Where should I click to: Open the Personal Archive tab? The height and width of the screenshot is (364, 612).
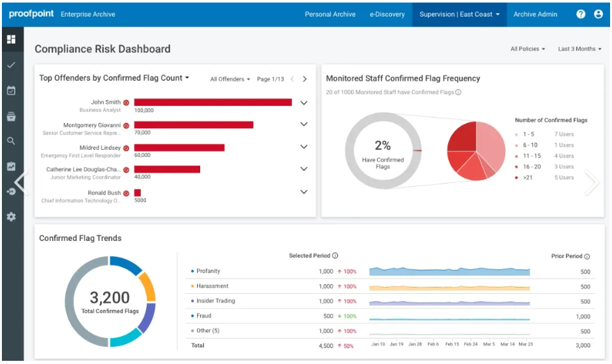[x=330, y=14]
